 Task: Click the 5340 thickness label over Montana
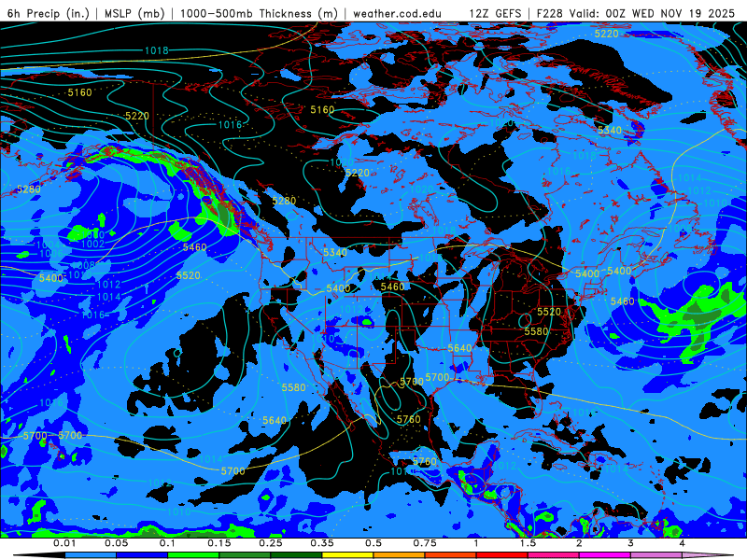[335, 252]
